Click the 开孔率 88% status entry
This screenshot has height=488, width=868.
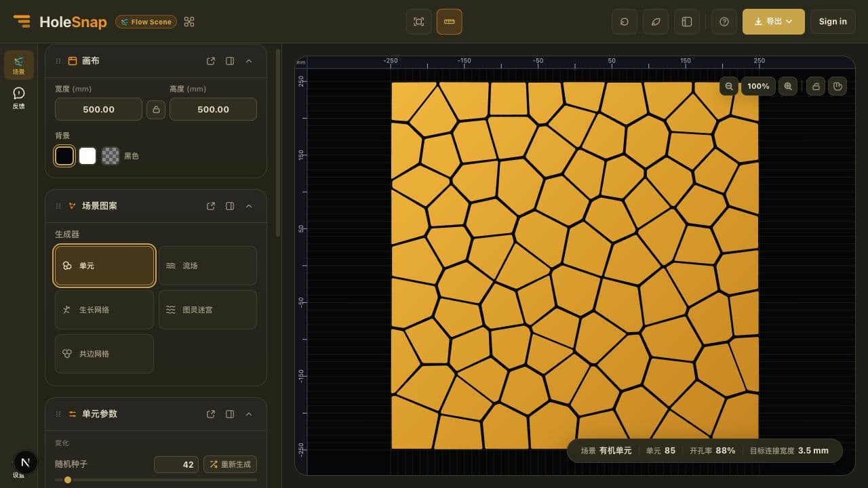coord(712,451)
